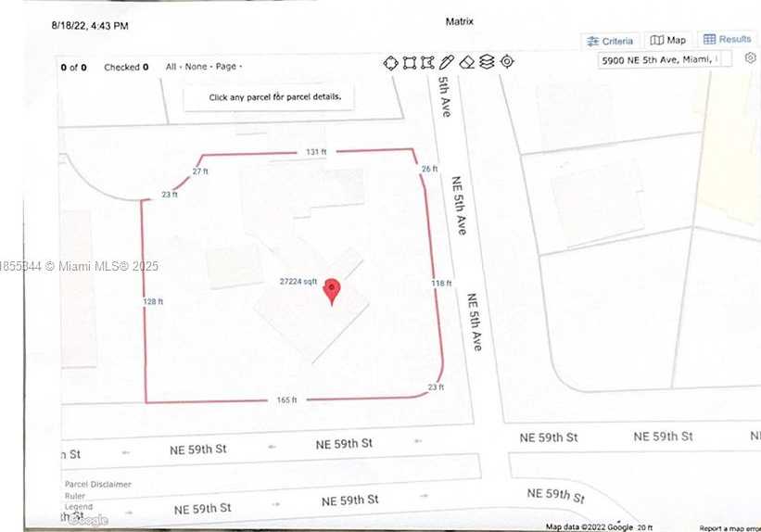Select None to uncheck listings
Screen dimensions: 761x532
coord(196,67)
